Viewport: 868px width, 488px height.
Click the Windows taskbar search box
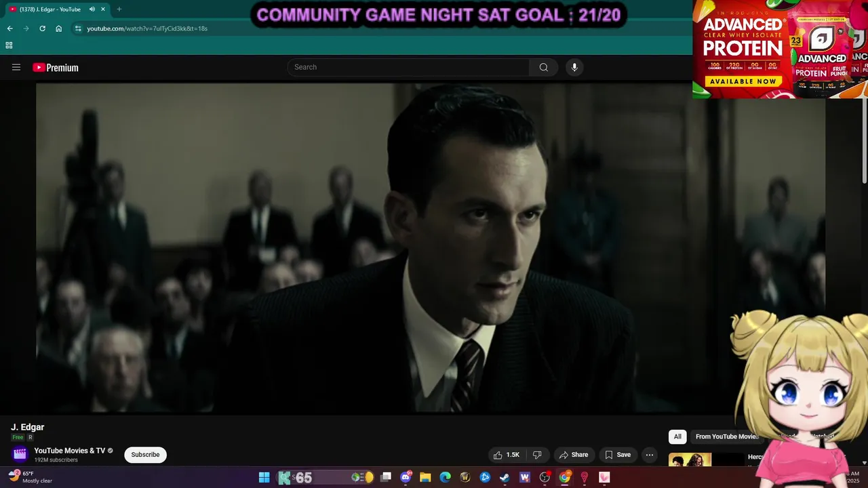point(325,478)
